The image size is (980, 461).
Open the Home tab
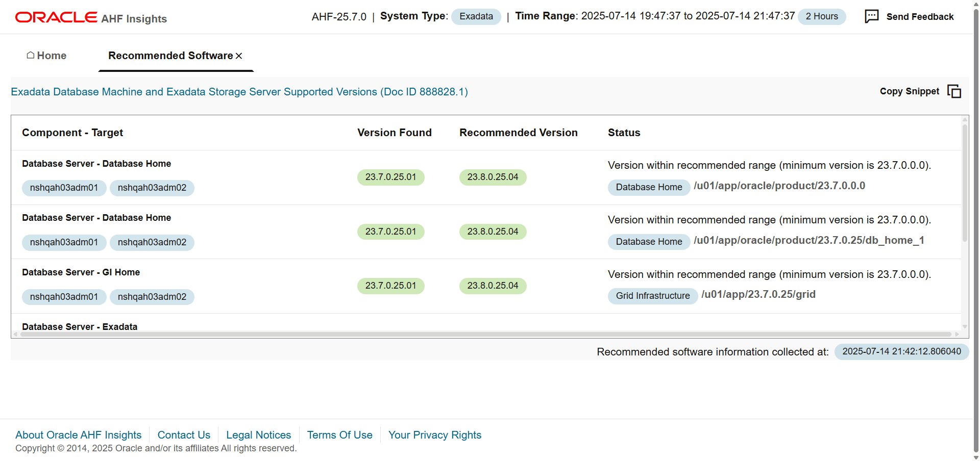click(x=46, y=56)
